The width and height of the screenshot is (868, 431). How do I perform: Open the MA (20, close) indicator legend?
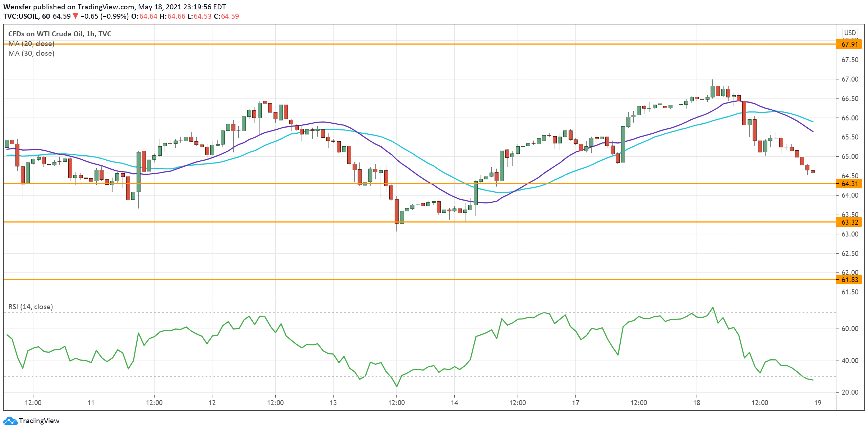point(31,44)
